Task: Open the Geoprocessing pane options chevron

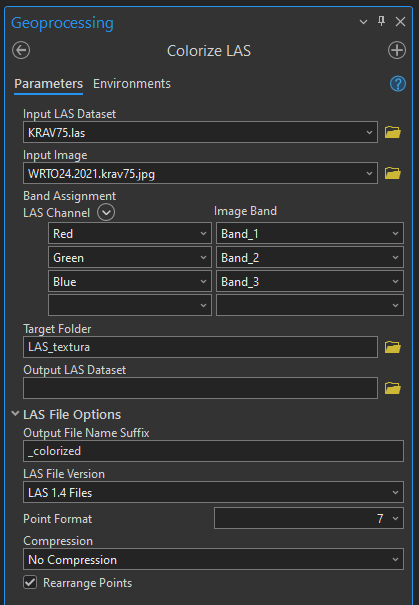Action: tap(363, 22)
